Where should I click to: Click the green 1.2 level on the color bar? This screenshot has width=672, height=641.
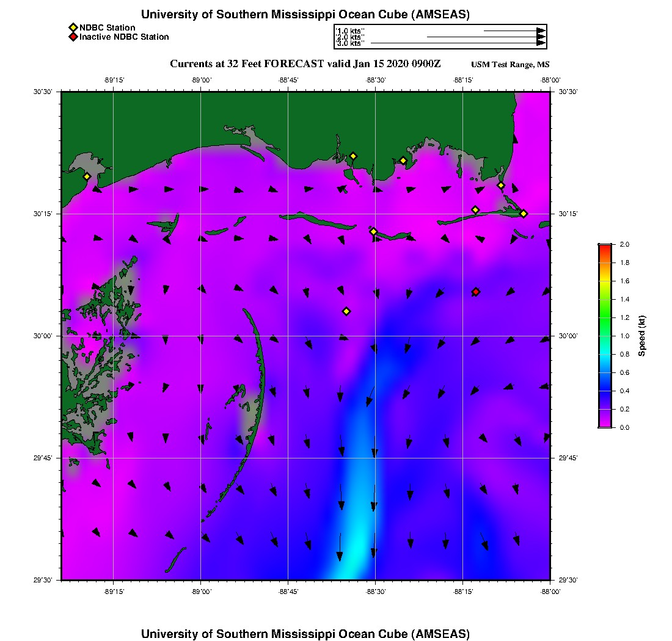click(x=605, y=317)
